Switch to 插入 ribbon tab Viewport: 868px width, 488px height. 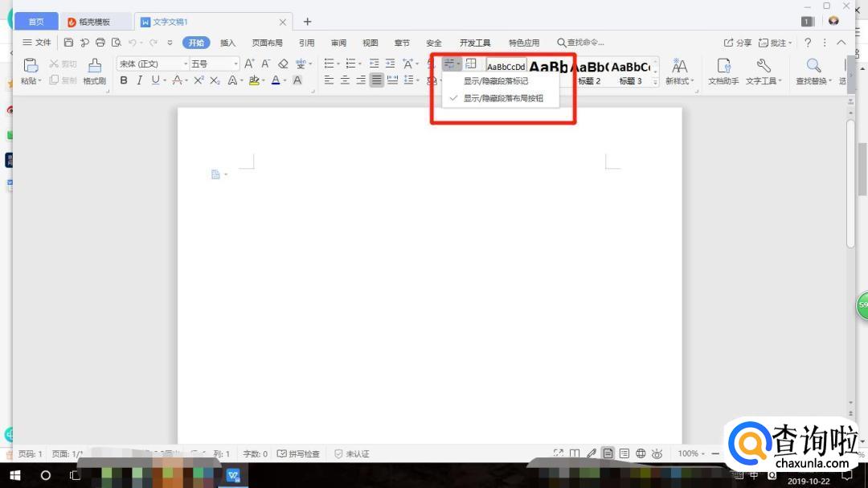click(227, 43)
